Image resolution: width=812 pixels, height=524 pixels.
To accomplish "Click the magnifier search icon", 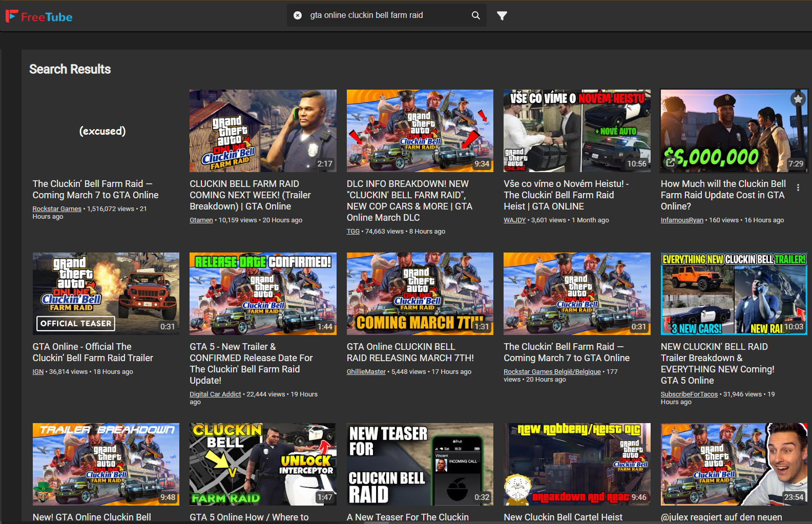I will tap(476, 15).
